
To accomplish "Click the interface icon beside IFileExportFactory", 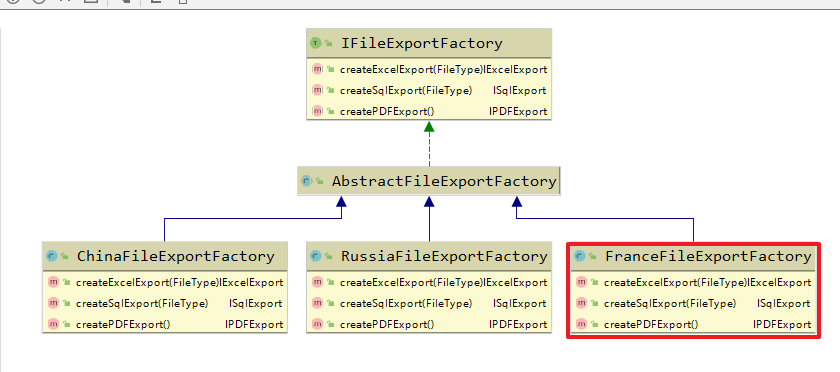I will 316,43.
